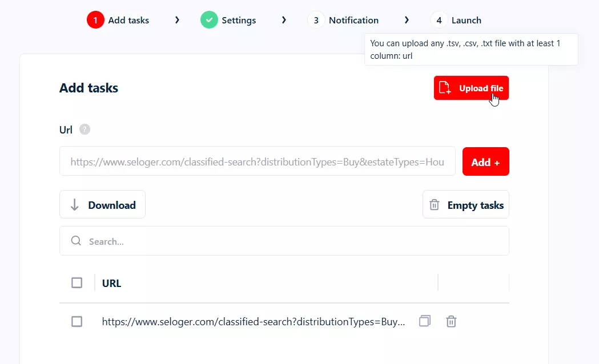Click the chevron after Settings step
Viewport: 599px width, 364px height.
(284, 20)
